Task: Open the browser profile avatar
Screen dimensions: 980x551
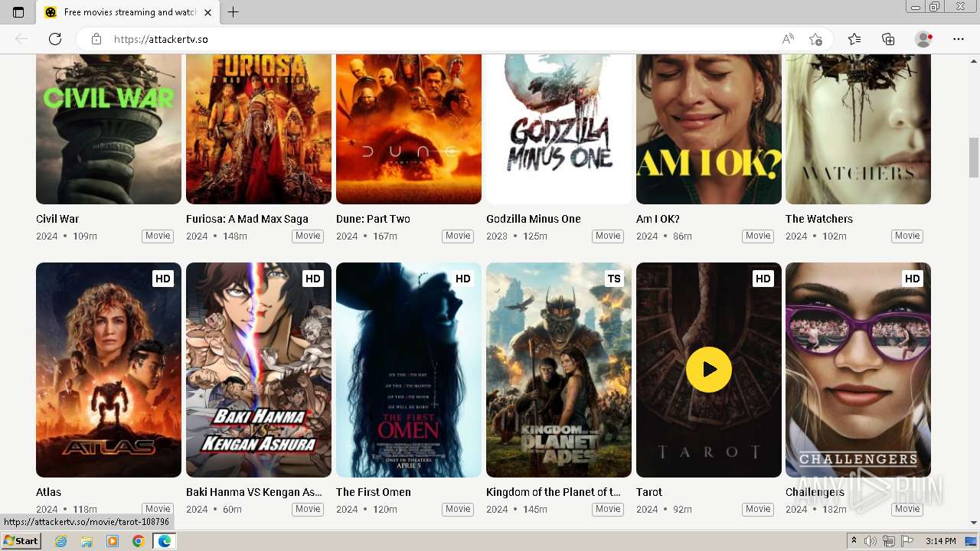Action: click(923, 39)
